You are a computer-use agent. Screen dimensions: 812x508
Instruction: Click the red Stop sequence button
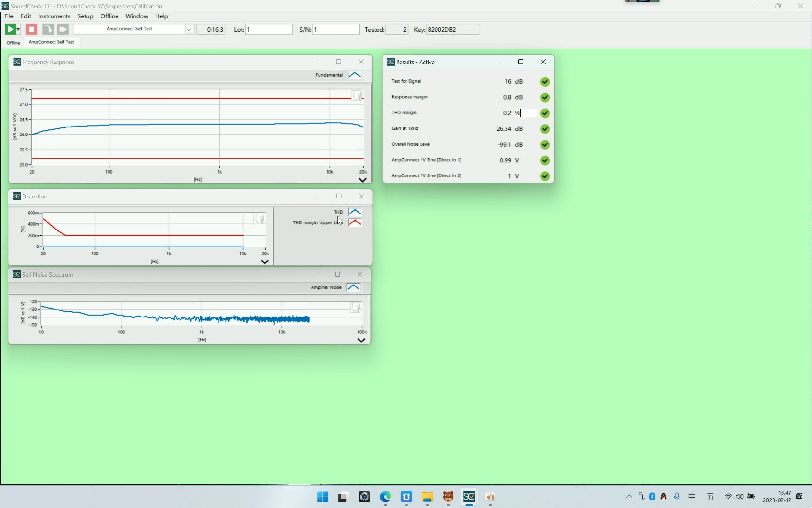click(31, 29)
